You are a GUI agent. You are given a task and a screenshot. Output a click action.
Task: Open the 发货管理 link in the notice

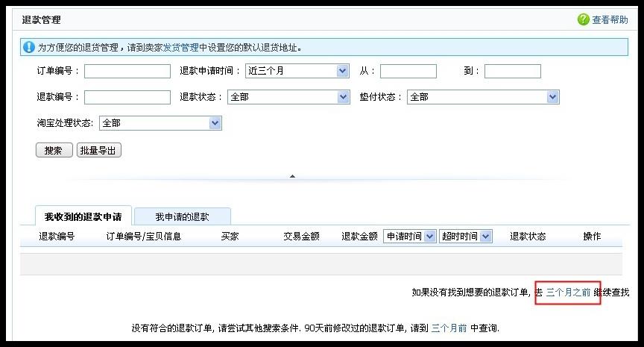pyautogui.click(x=180, y=48)
